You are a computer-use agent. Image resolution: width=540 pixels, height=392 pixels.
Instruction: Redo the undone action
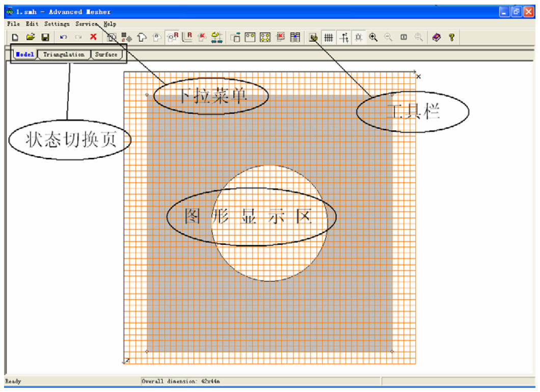click(x=78, y=37)
